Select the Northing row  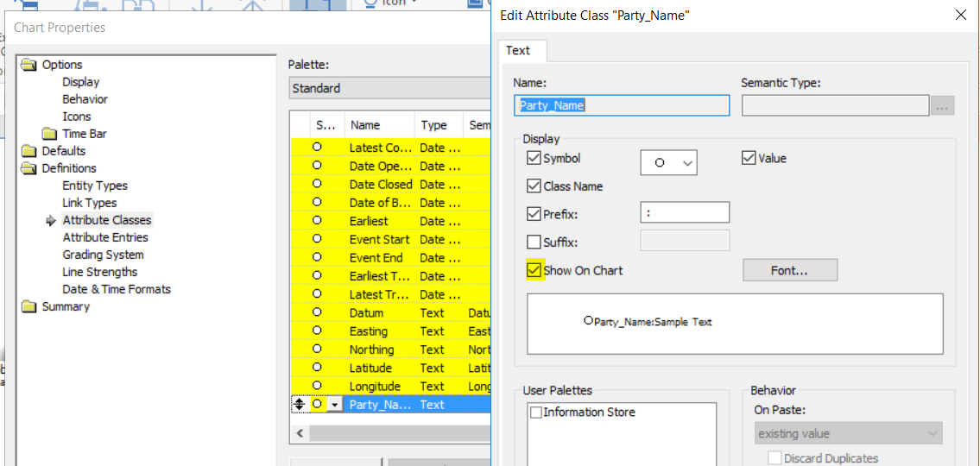(390, 349)
